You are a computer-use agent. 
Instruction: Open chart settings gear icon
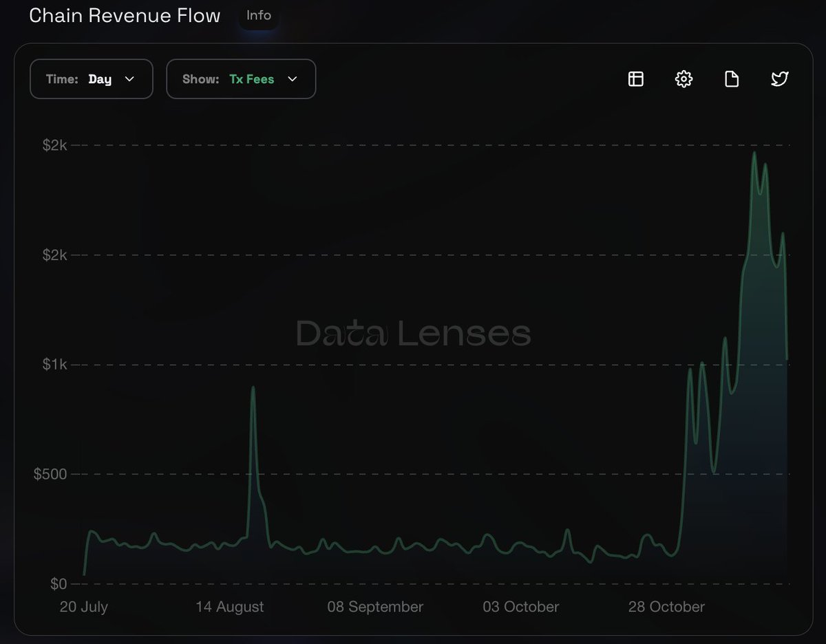[x=684, y=79]
